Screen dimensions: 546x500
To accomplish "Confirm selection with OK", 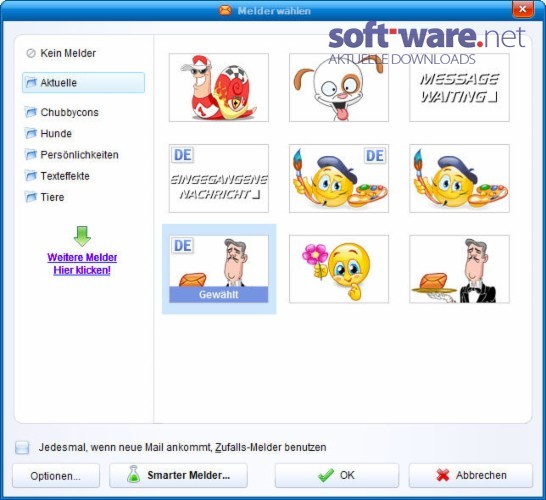I will click(337, 476).
